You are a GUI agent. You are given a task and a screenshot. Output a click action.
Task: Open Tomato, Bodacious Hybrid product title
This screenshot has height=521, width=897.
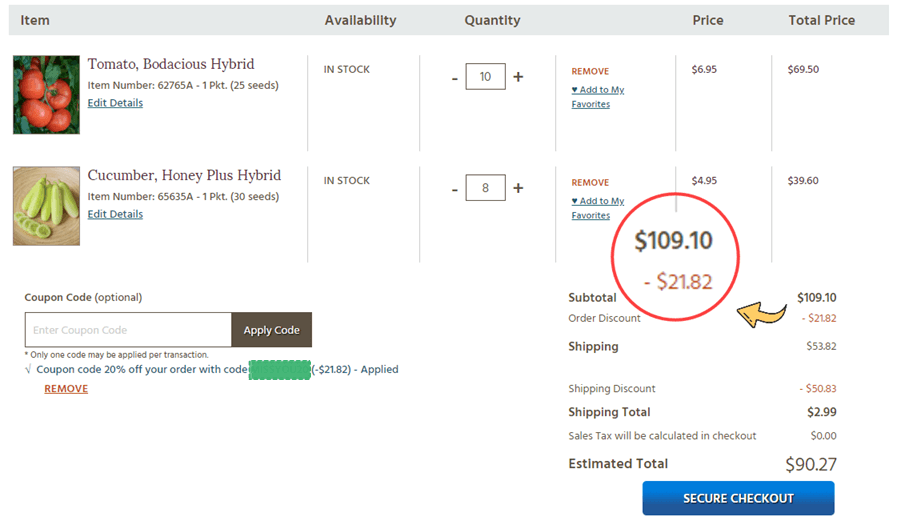click(170, 64)
